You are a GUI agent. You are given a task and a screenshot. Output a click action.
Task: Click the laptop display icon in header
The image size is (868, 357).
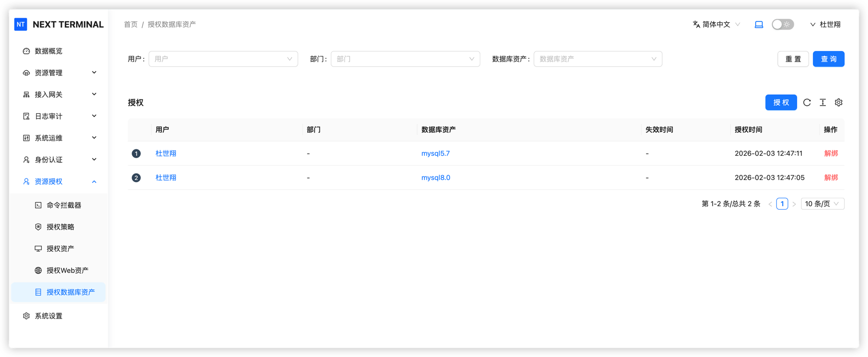click(x=759, y=24)
